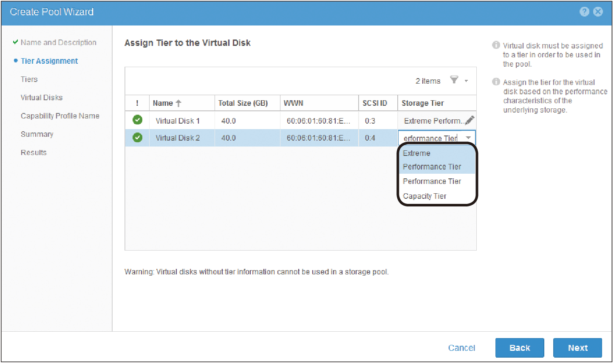Open the Tiers wizard step
This screenshot has height=364, width=614.
pos(29,79)
